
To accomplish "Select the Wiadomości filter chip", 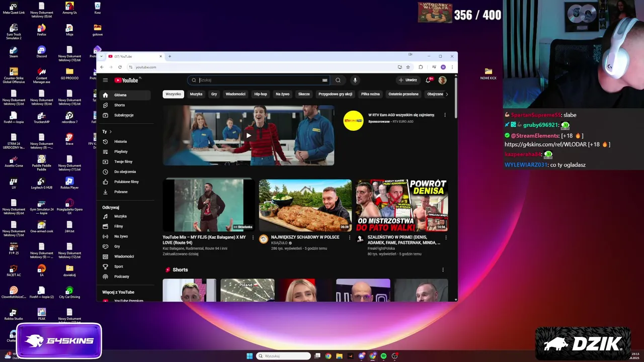I will coord(235,94).
